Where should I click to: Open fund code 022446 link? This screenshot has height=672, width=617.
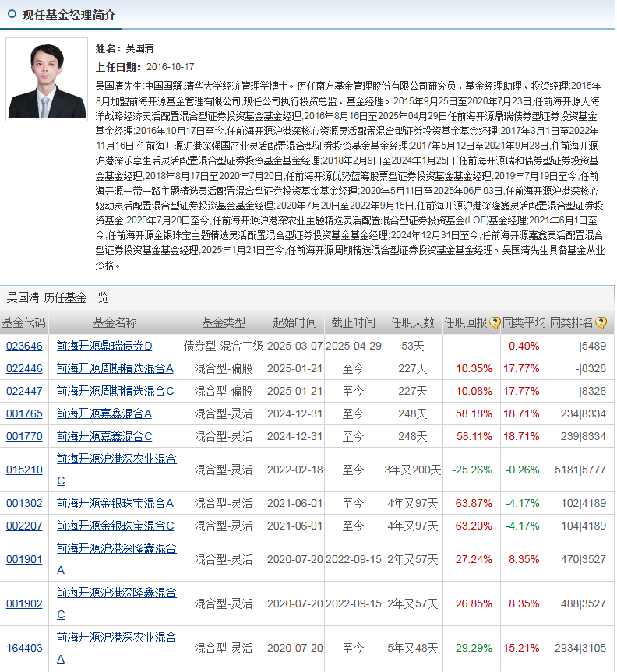coord(24,368)
